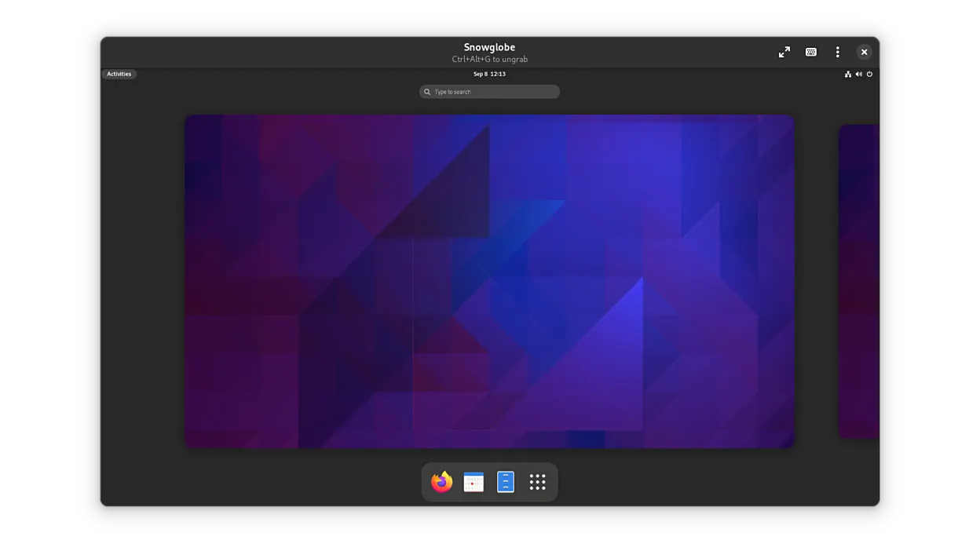The width and height of the screenshot is (980, 551).
Task: Click the Activities button
Action: pyautogui.click(x=119, y=74)
